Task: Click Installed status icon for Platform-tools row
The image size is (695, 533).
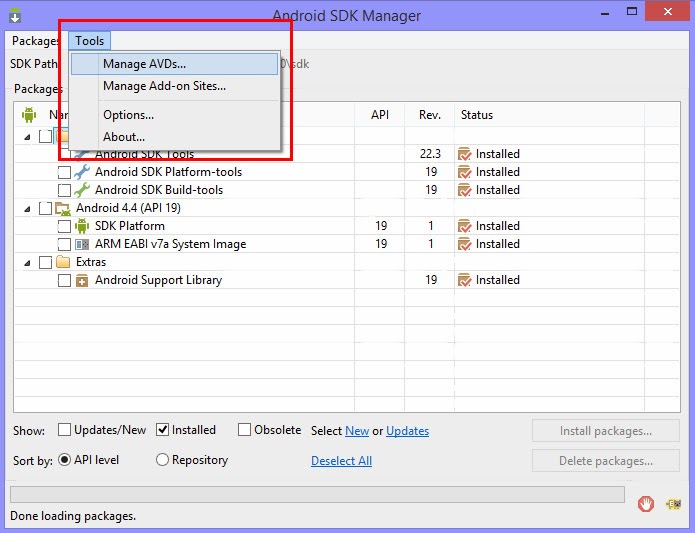Action: click(x=465, y=172)
